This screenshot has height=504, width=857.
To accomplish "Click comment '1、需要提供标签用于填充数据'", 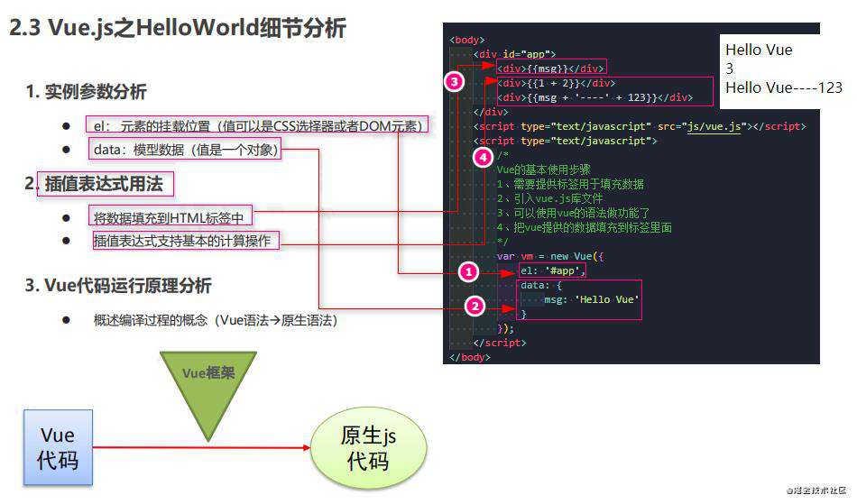I will coord(571,184).
